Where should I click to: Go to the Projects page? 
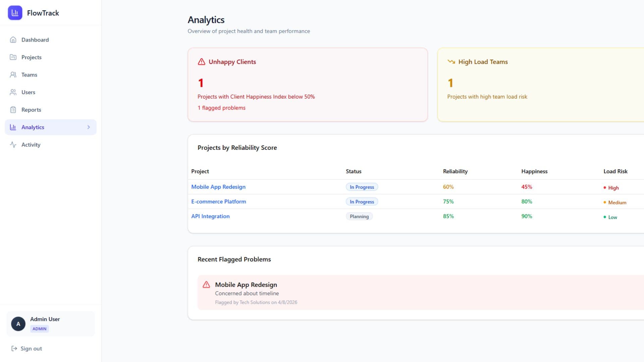click(x=50, y=57)
